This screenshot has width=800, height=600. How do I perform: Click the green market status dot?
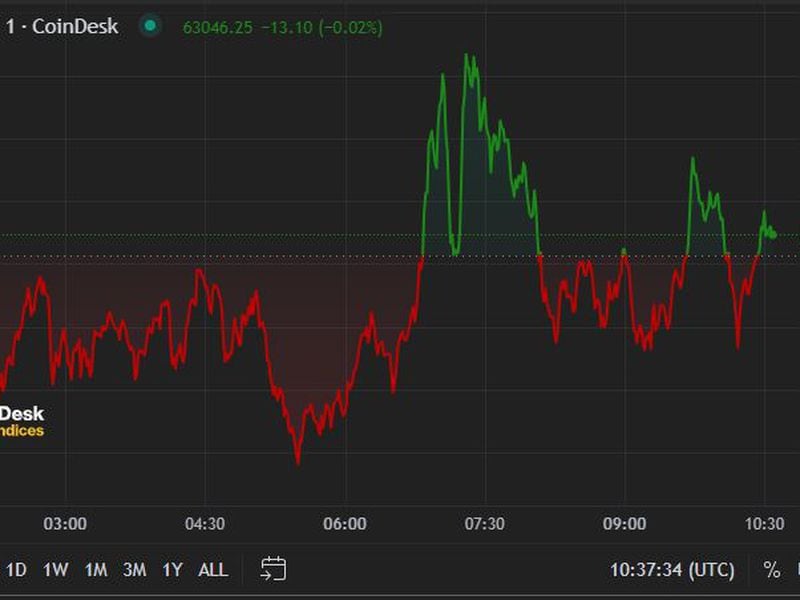(x=150, y=26)
